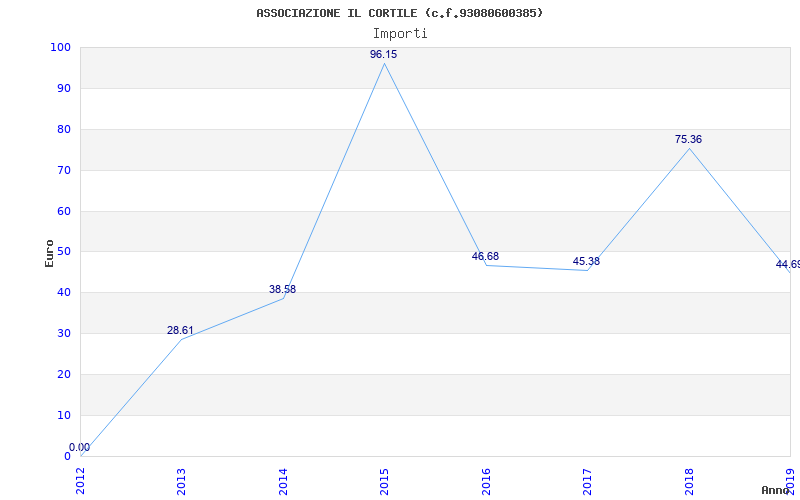Screen dimensions: 800x500
Task: Click the 46.68 data label
Action: point(485,256)
